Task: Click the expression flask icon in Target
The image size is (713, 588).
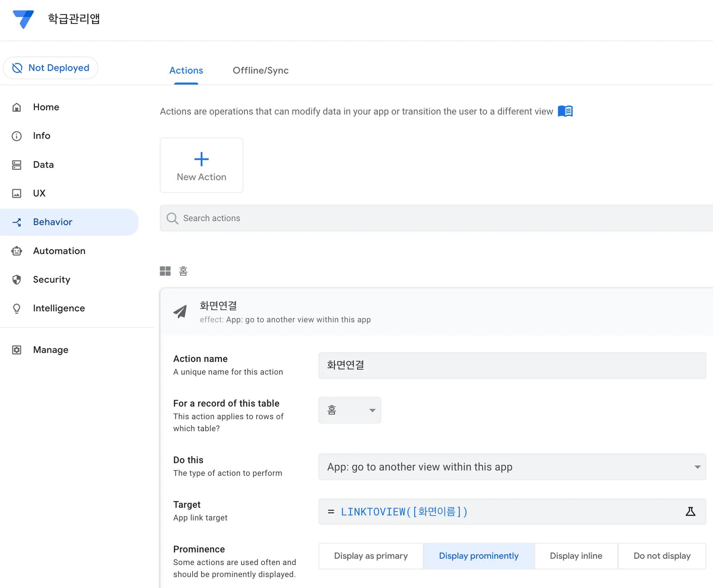Action: pyautogui.click(x=690, y=511)
